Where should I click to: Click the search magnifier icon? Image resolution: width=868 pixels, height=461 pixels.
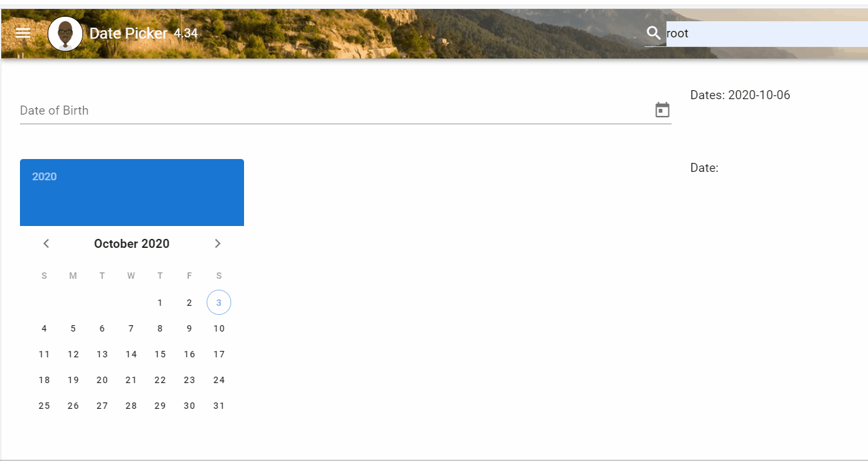[654, 33]
